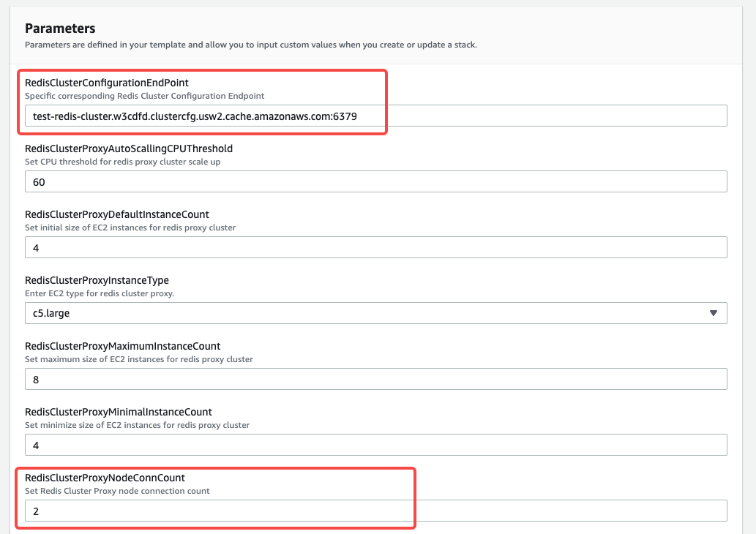
Task: Open the RedisClusterProxyInstanceType dropdown
Action: pos(376,313)
